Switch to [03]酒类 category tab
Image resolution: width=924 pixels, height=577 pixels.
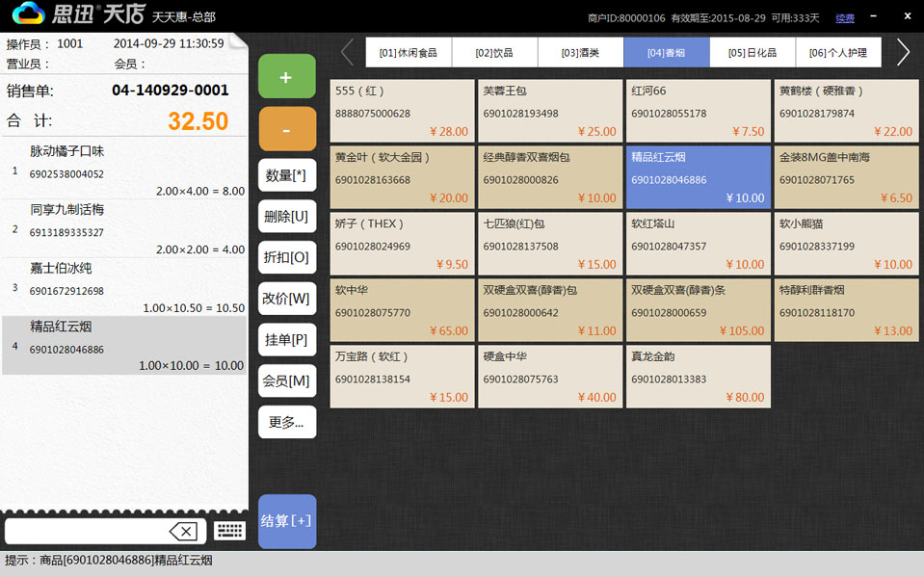pos(580,52)
